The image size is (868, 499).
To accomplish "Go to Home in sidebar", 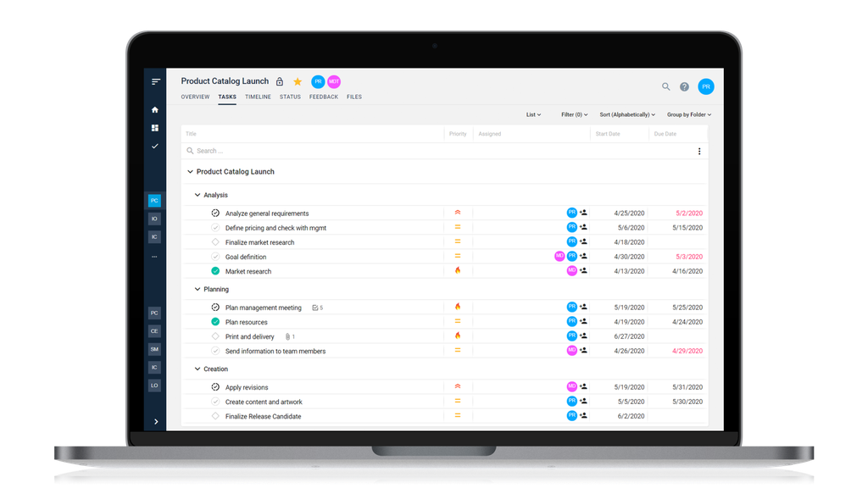I will point(155,109).
